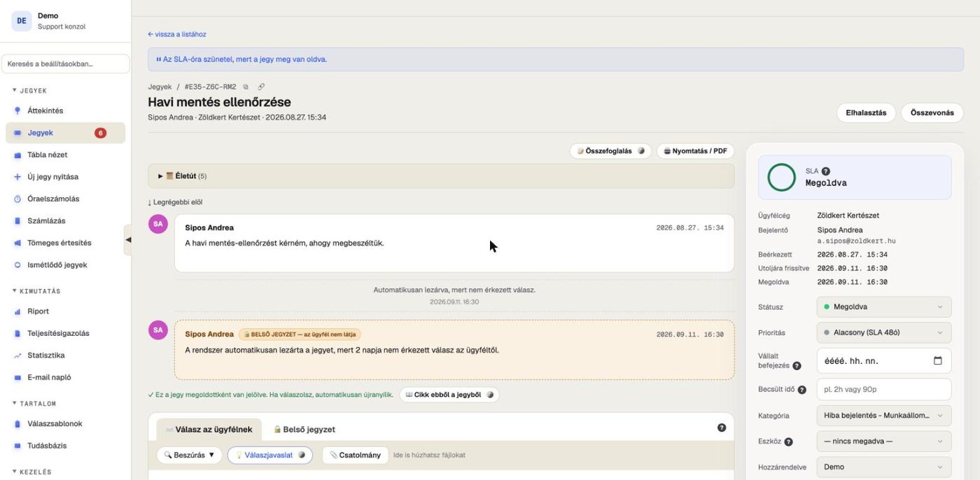
Task: Click Zöldkert Kertészet in the Ügyfélcég row
Action: click(848, 216)
